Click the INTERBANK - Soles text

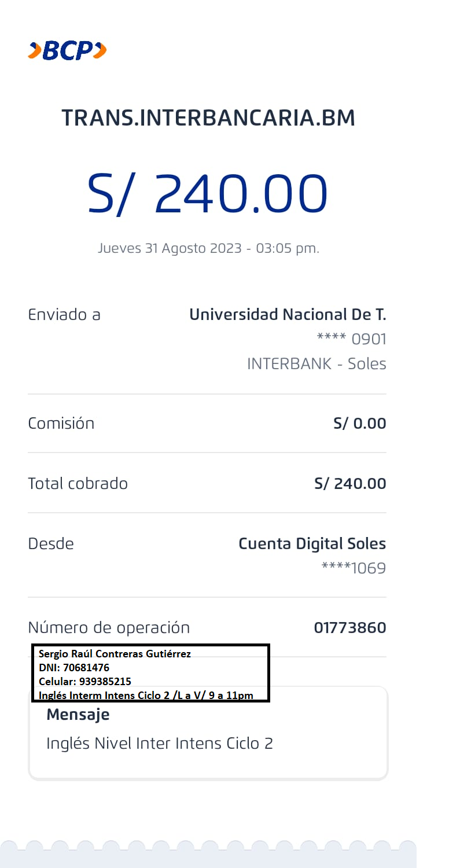tap(316, 364)
